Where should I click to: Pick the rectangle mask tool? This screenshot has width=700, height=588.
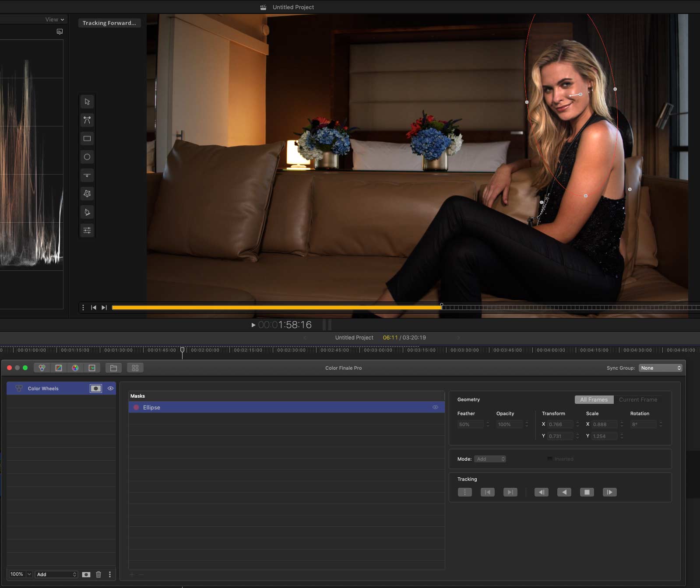(87, 139)
